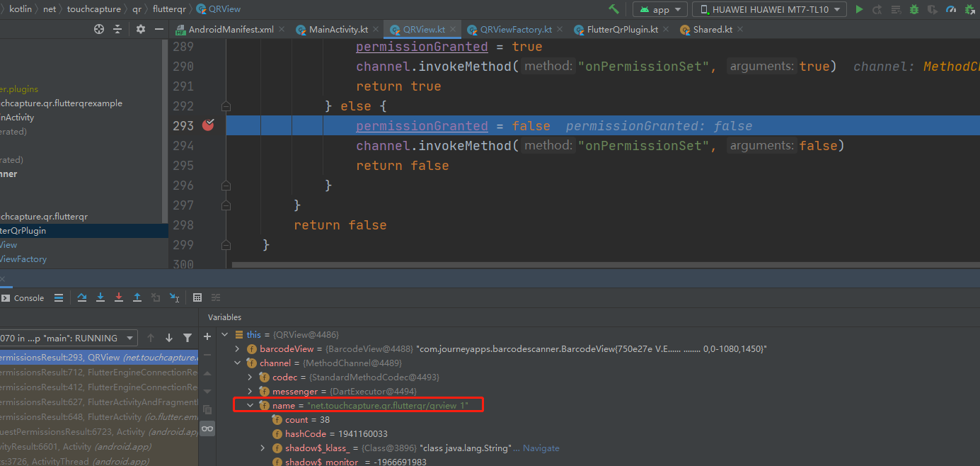Open the Profiler gauge icon
The width and height of the screenshot is (980, 466).
click(951, 9)
